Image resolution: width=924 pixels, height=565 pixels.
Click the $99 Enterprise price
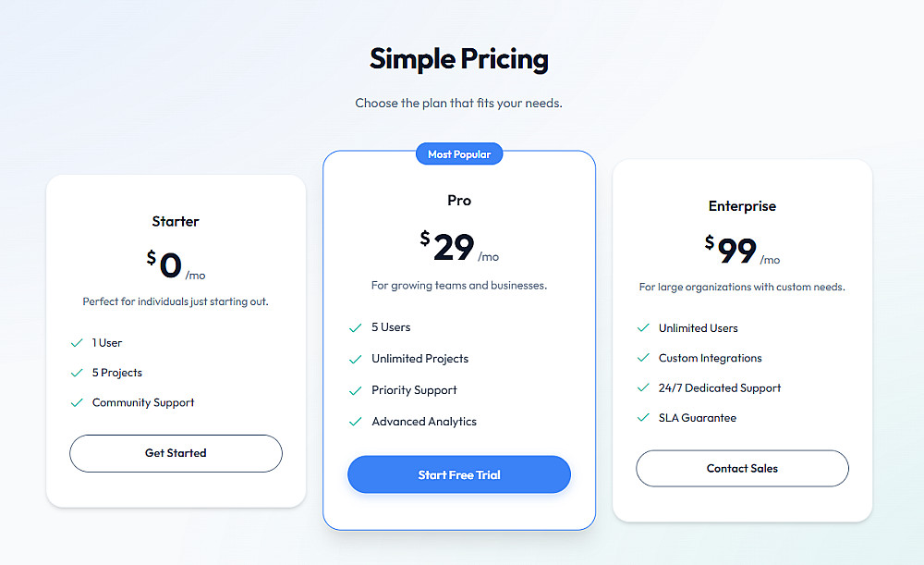click(x=736, y=250)
